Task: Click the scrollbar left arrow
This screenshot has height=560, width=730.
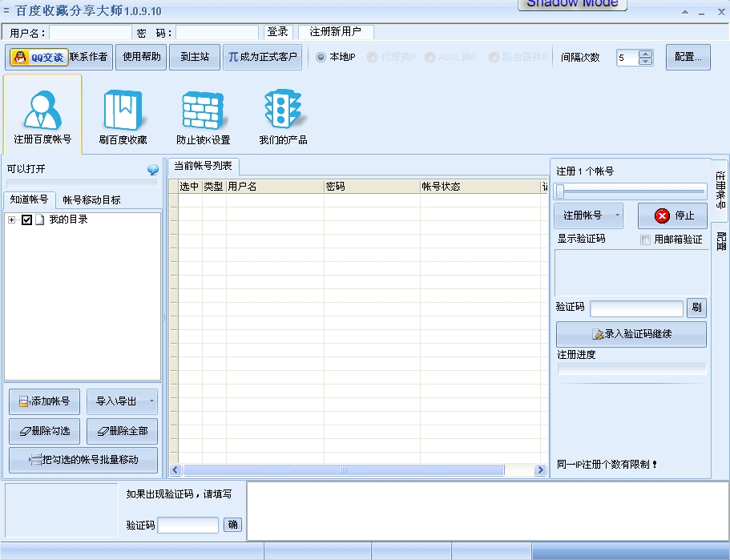Action: (175, 469)
